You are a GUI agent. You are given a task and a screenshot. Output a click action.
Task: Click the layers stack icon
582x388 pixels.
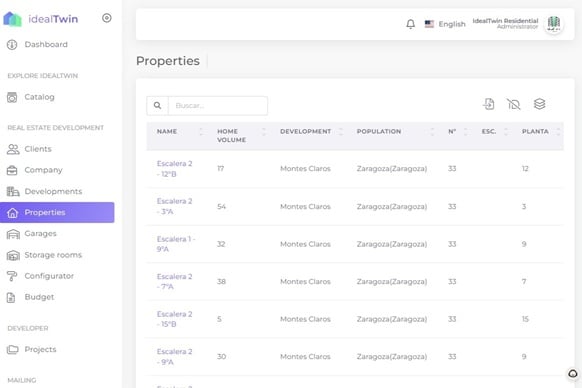(539, 104)
